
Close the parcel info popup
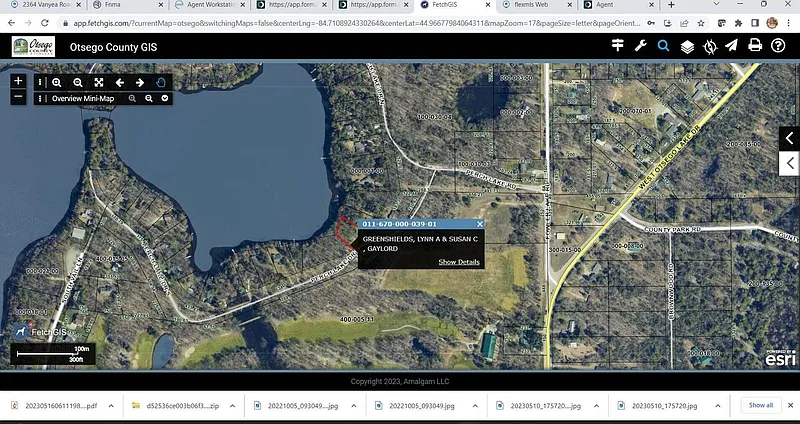point(480,224)
